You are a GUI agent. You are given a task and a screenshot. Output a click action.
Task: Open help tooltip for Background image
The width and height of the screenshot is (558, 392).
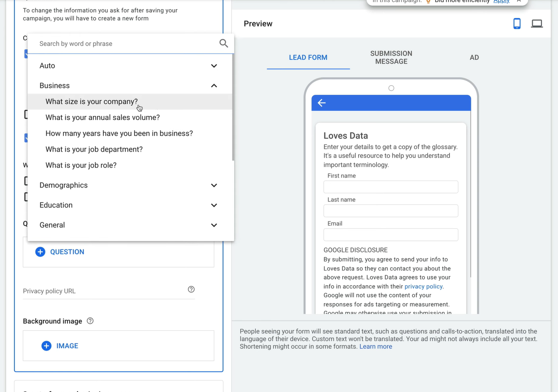[x=90, y=321]
